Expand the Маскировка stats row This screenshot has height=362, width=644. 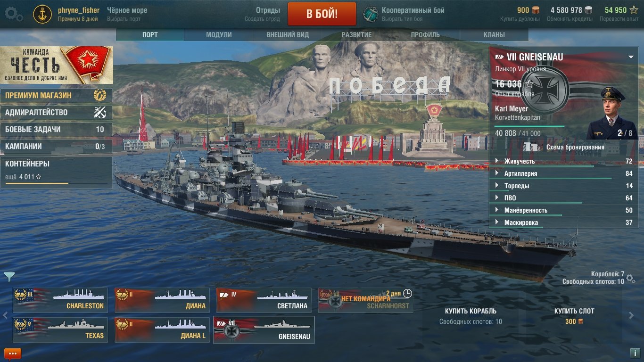564,222
